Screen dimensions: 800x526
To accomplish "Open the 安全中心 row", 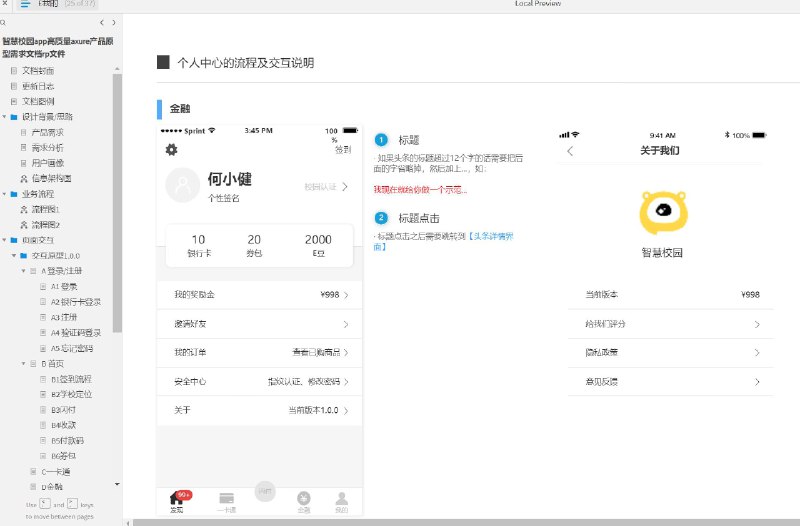I will [x=260, y=382].
